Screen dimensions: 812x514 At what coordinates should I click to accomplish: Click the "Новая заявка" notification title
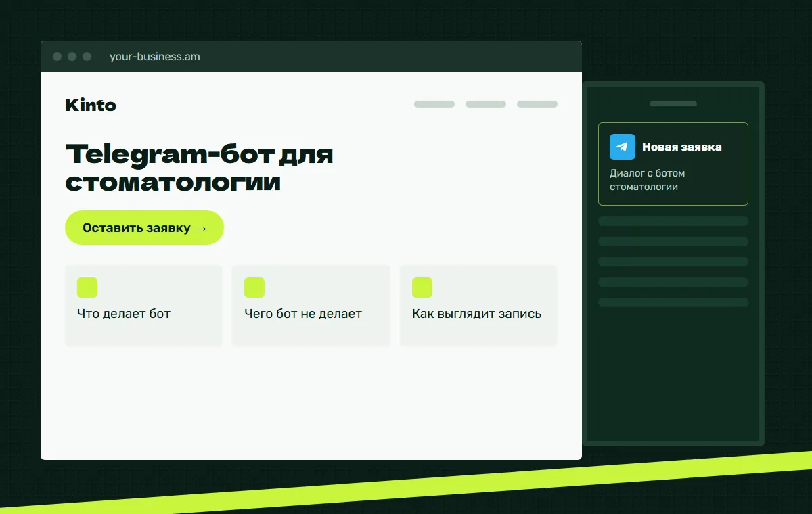click(682, 147)
